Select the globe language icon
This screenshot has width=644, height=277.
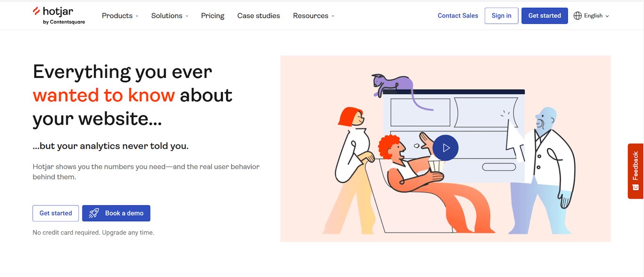coord(578,15)
